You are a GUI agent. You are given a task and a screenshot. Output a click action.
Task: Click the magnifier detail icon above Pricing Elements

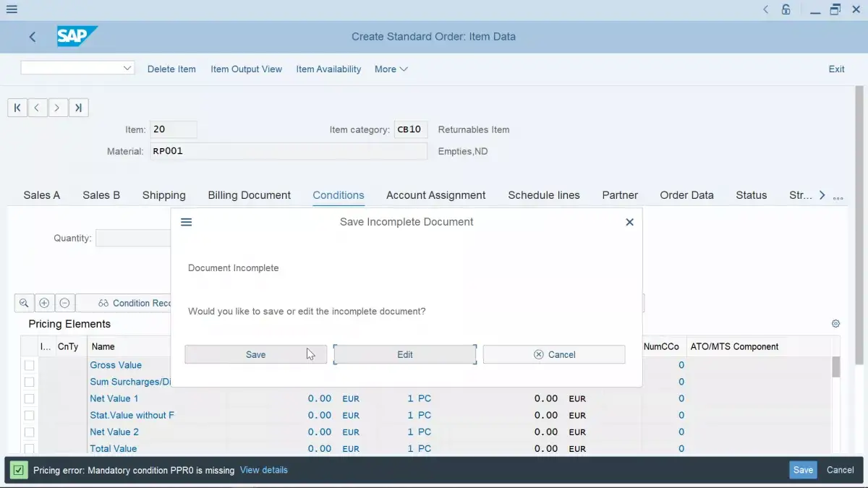tap(24, 303)
